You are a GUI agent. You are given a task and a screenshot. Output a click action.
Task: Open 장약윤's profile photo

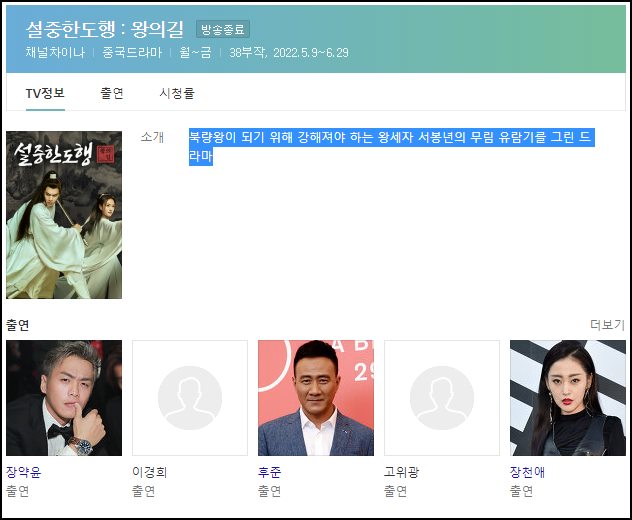pos(64,398)
